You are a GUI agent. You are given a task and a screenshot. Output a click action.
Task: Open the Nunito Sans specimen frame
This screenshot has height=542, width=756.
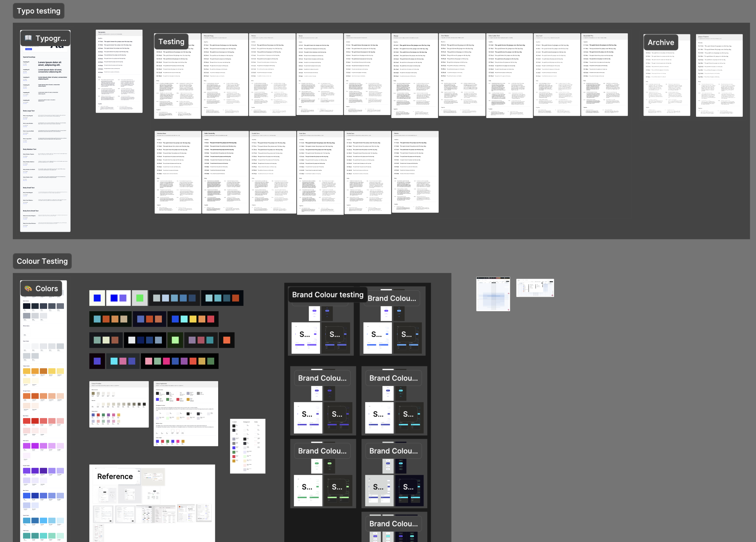pyautogui.click(x=368, y=172)
